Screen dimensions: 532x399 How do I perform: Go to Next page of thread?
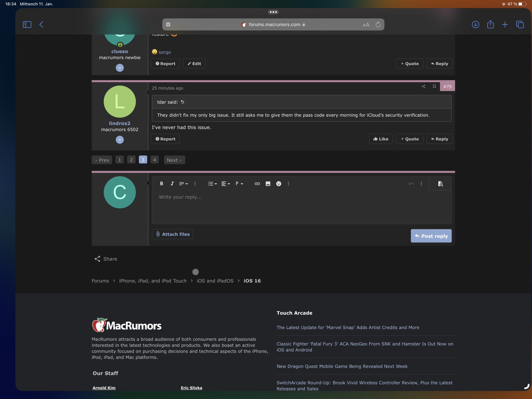(174, 160)
